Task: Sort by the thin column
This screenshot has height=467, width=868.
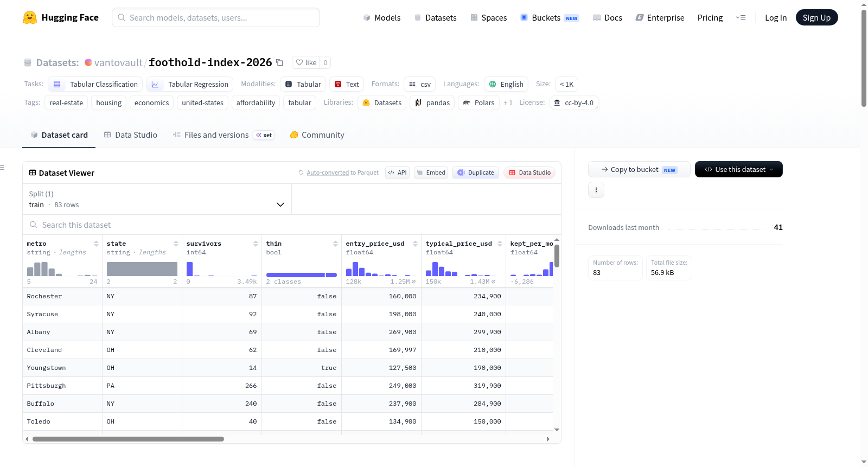Action: [x=335, y=244]
